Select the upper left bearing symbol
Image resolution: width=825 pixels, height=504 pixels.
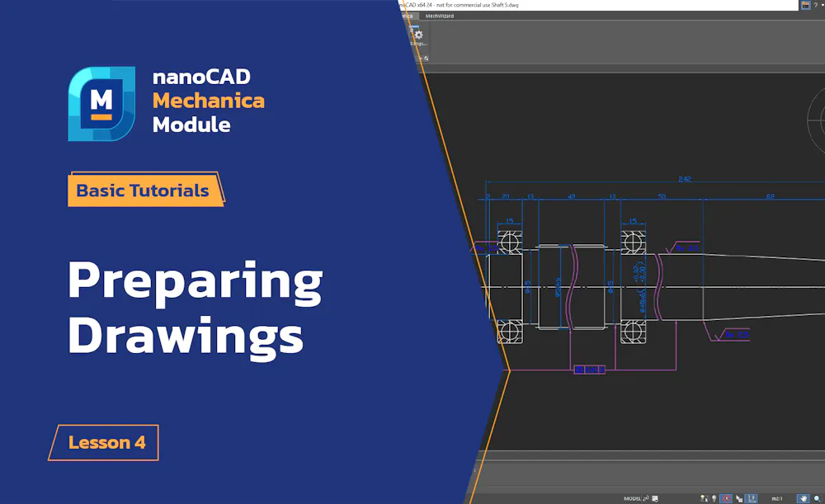coord(510,243)
